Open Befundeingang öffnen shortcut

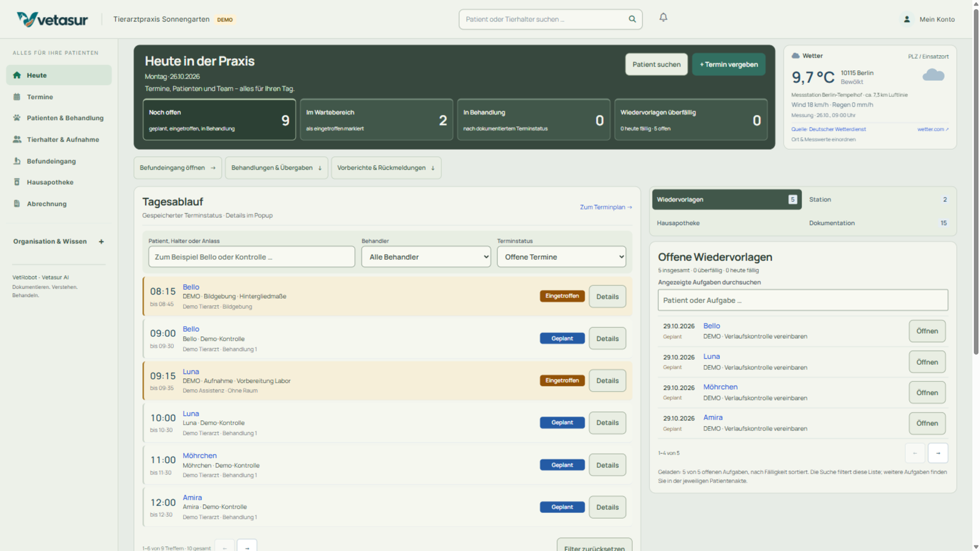click(x=178, y=168)
